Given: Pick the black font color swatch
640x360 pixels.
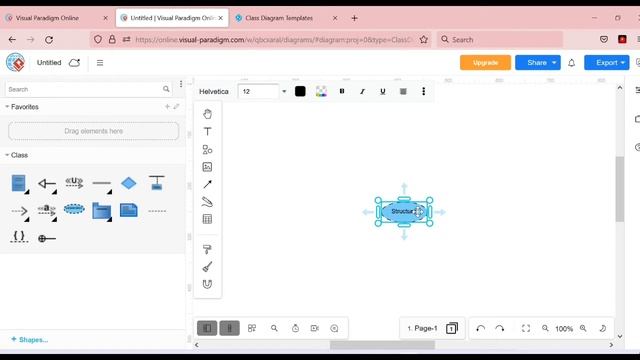Looking at the screenshot, I should [300, 91].
